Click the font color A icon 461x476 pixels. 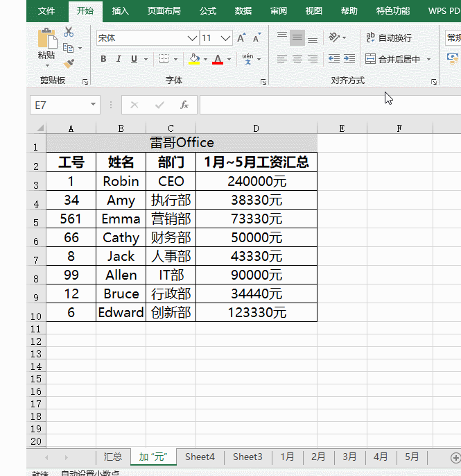(218, 58)
